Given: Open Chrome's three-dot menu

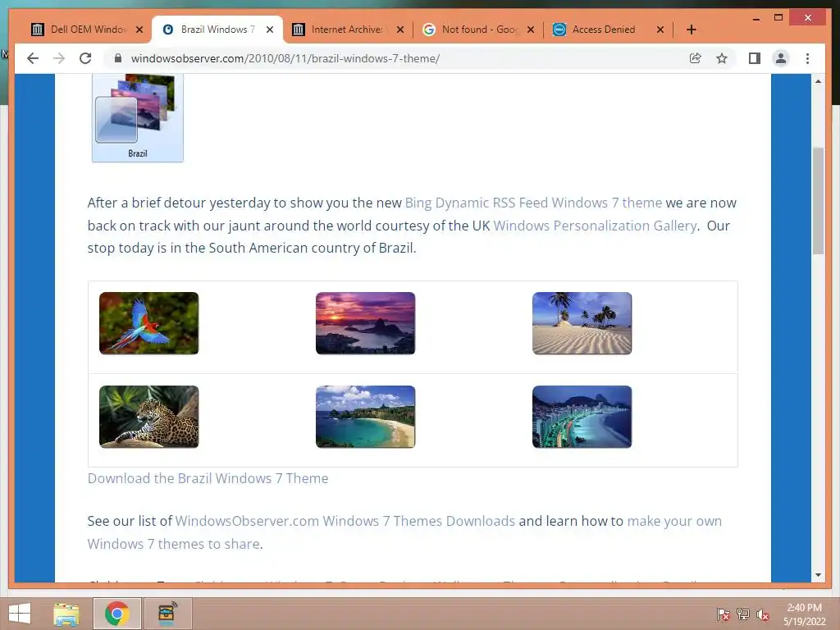Looking at the screenshot, I should (x=807, y=58).
